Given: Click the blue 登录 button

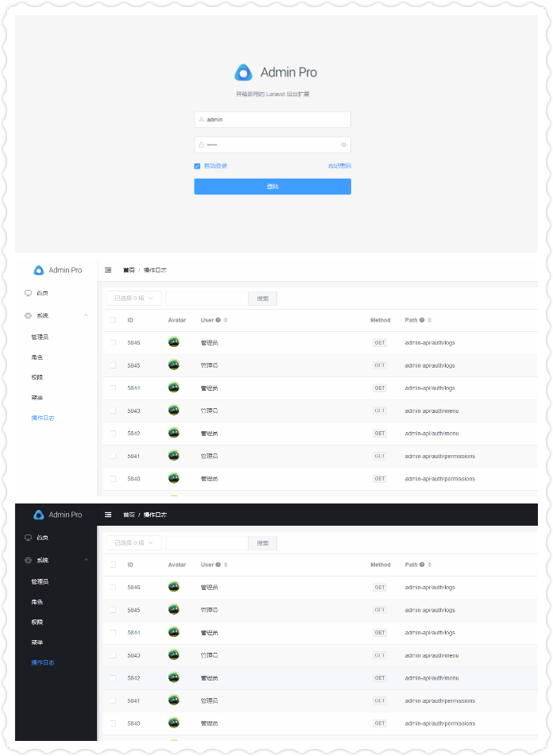Looking at the screenshot, I should point(273,187).
